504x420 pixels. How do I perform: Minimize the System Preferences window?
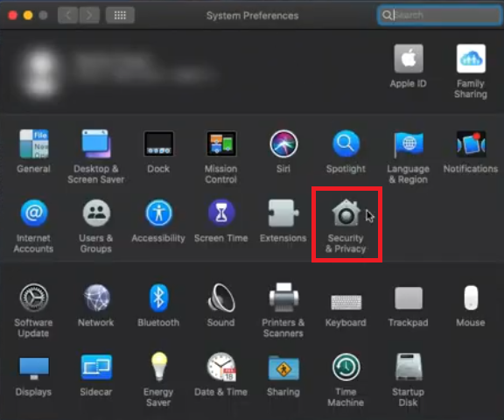pos(28,15)
